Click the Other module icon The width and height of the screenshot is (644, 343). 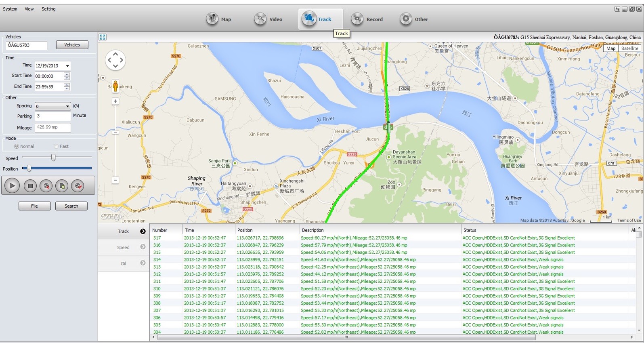click(x=406, y=19)
